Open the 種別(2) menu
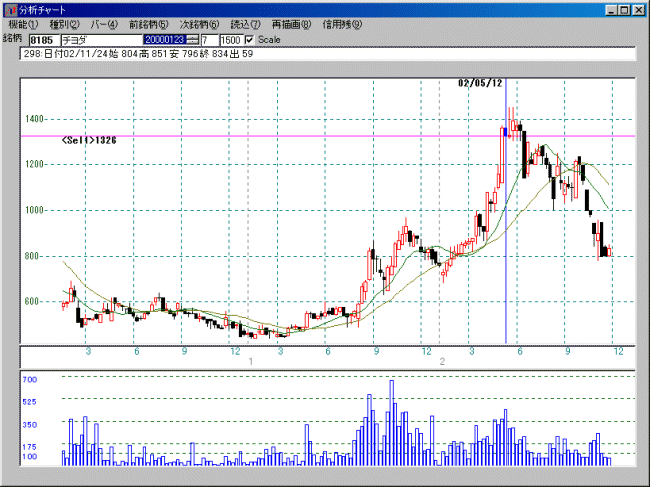 pyautogui.click(x=64, y=24)
